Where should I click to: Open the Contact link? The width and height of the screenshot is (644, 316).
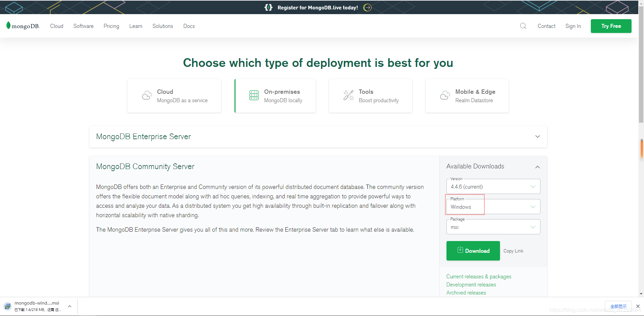pos(546,26)
